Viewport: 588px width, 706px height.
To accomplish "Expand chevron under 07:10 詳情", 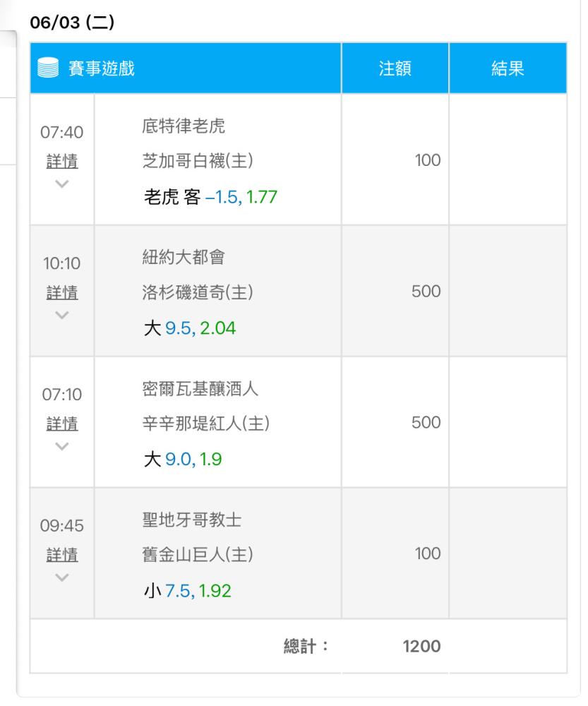I will (62, 446).
